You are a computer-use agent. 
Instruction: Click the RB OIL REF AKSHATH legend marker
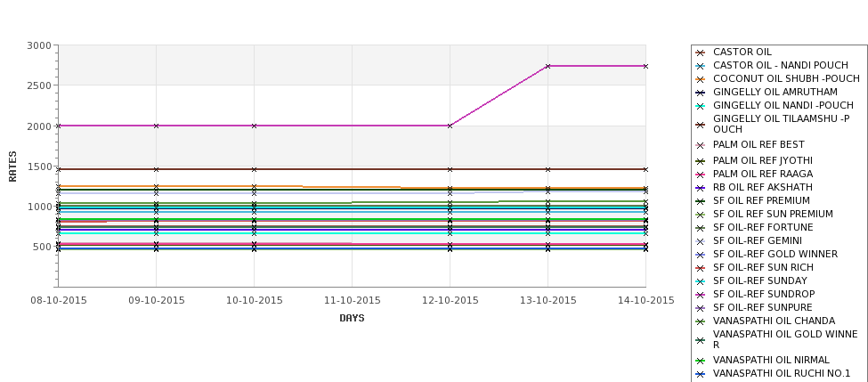tap(700, 188)
